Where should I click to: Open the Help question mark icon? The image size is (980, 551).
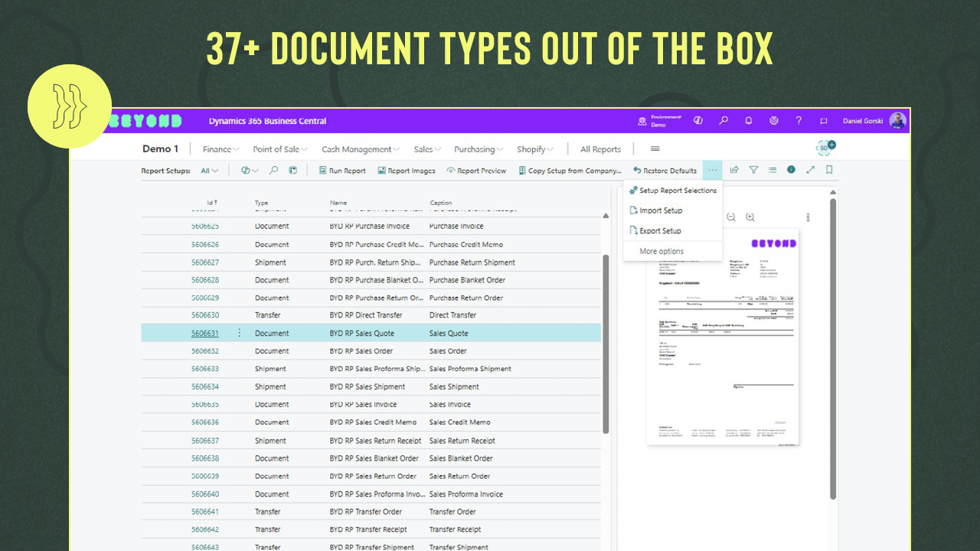coord(799,121)
